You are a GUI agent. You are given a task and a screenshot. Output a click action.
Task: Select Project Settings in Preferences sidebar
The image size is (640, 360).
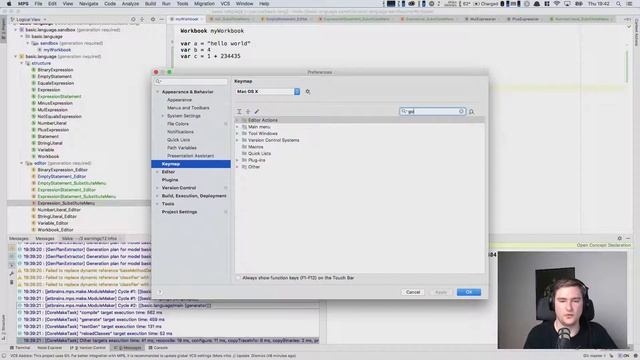point(179,212)
